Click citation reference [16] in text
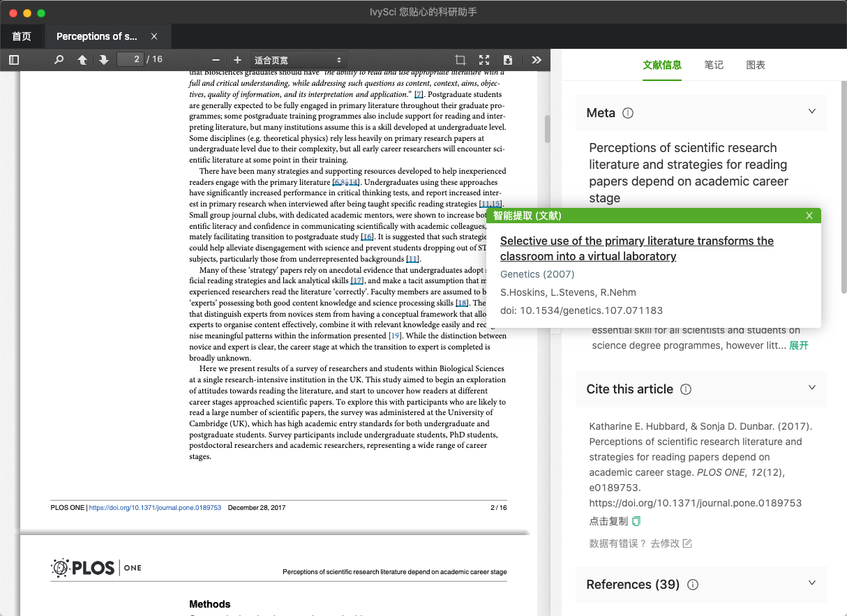 click(x=367, y=237)
